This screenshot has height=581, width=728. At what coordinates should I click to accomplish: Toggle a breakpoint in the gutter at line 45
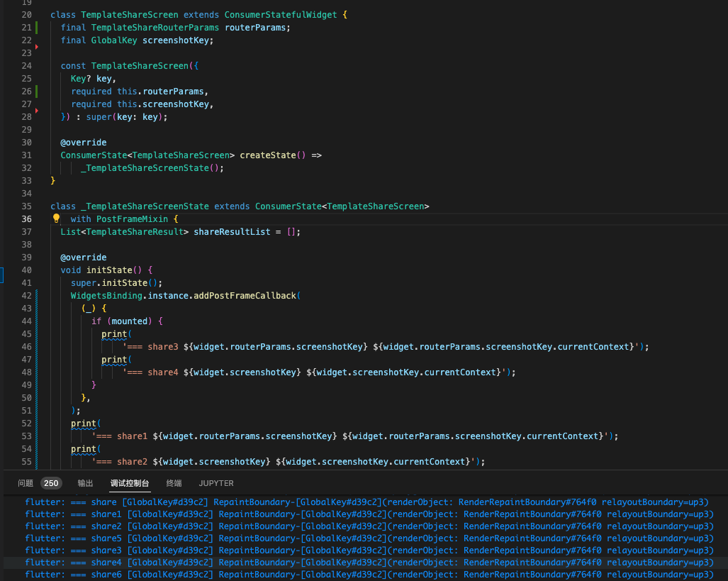point(39,333)
